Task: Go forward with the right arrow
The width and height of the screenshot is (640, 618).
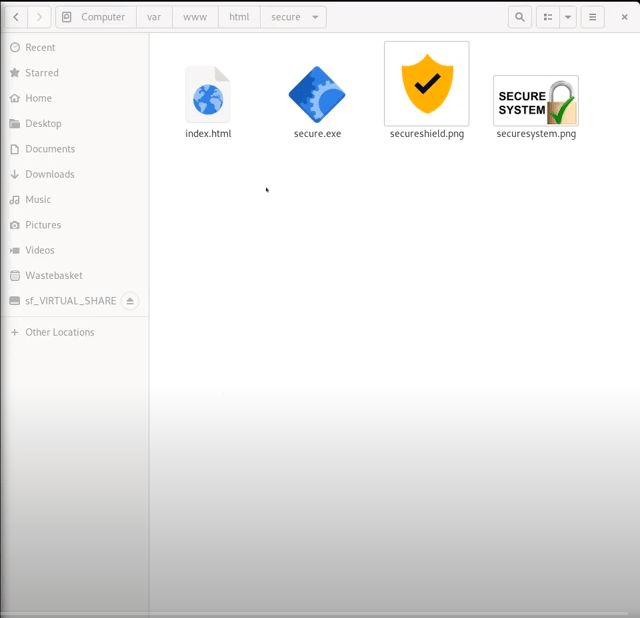Action: click(39, 17)
